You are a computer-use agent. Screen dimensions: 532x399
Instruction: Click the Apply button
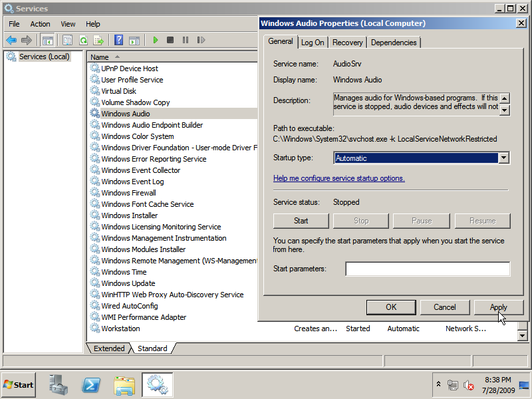(x=498, y=307)
